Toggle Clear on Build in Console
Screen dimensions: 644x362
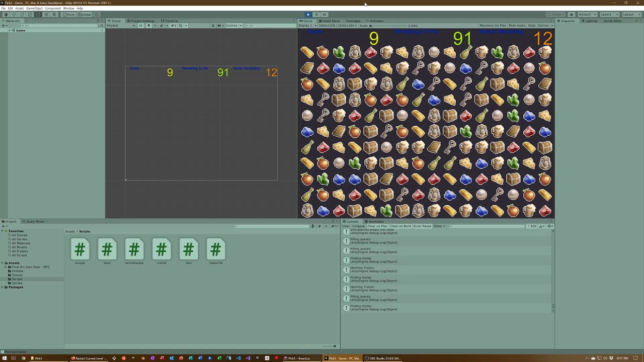[x=400, y=226]
